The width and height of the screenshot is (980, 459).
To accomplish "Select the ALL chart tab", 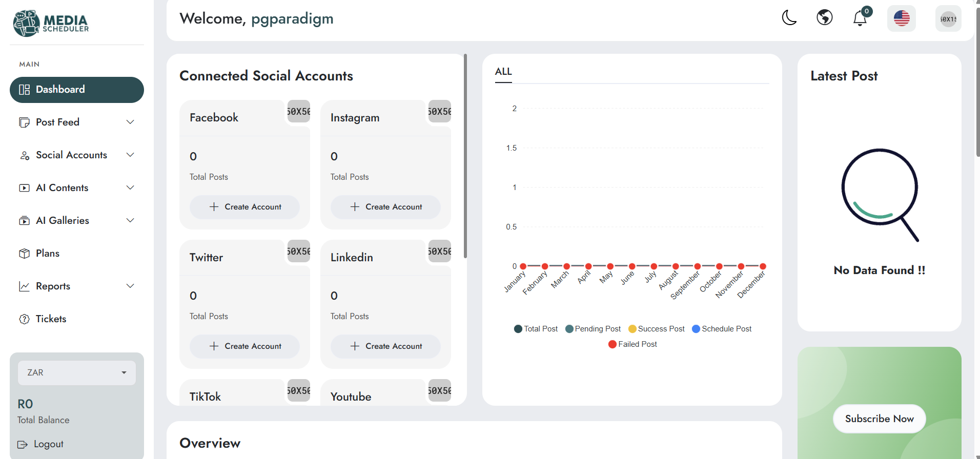I will point(503,72).
